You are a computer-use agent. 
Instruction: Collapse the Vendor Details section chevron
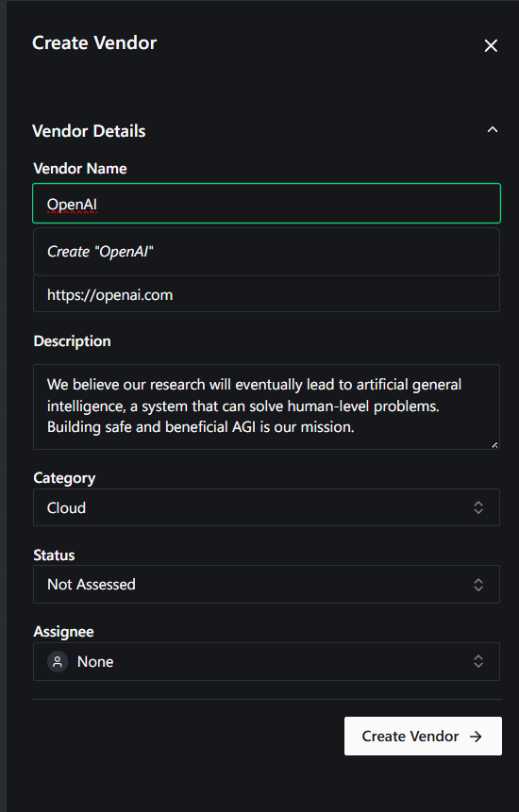tap(492, 130)
